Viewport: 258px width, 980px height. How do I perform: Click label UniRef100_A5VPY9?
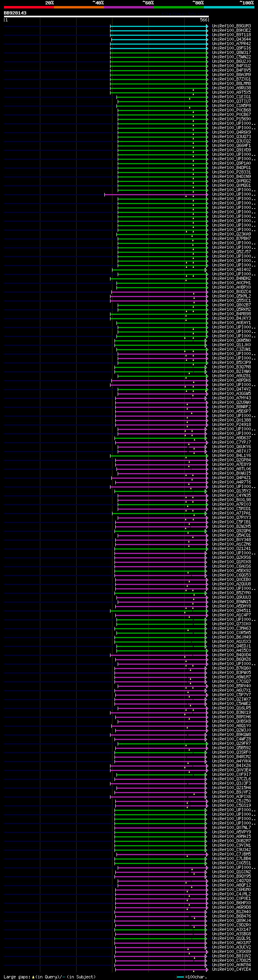click(x=231, y=832)
